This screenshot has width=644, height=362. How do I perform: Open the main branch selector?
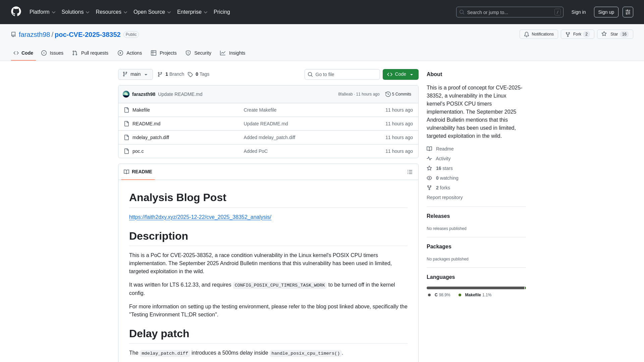135,74
